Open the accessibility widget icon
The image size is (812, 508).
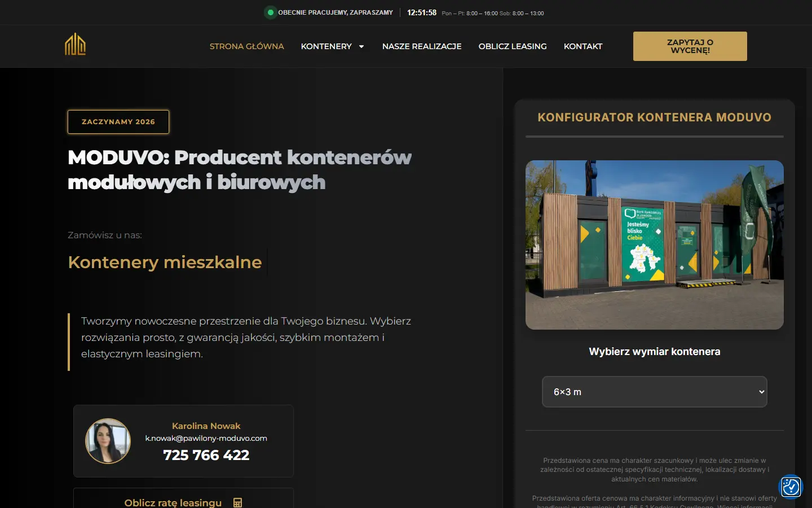tap(791, 487)
